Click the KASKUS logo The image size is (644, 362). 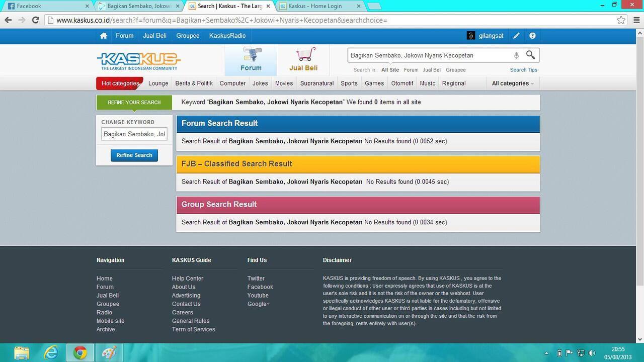point(139,61)
